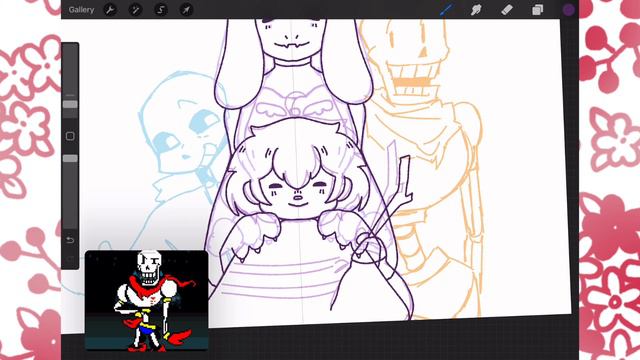
Task: Redo with the dimmed sidebar arrow
Action: [70, 258]
